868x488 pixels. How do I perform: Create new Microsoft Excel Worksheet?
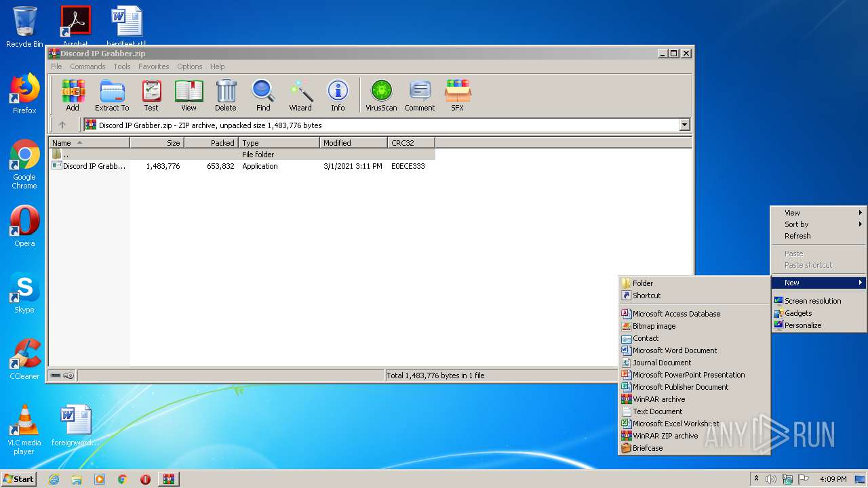[x=694, y=424]
